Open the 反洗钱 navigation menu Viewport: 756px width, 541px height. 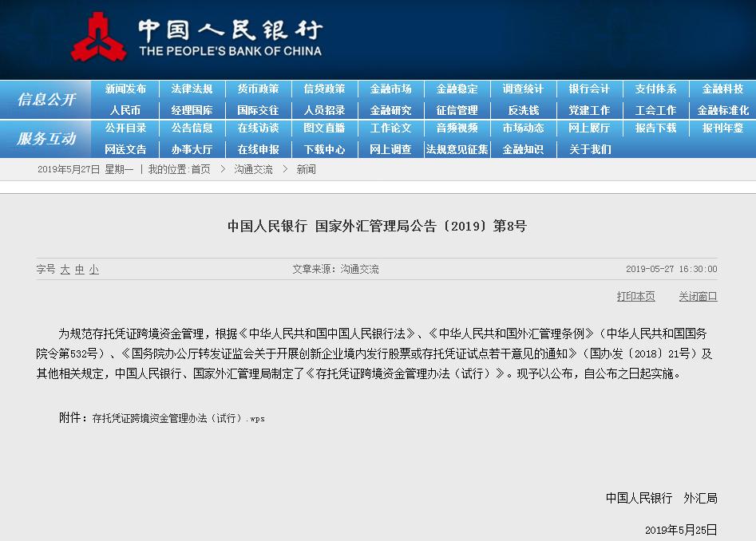point(523,110)
